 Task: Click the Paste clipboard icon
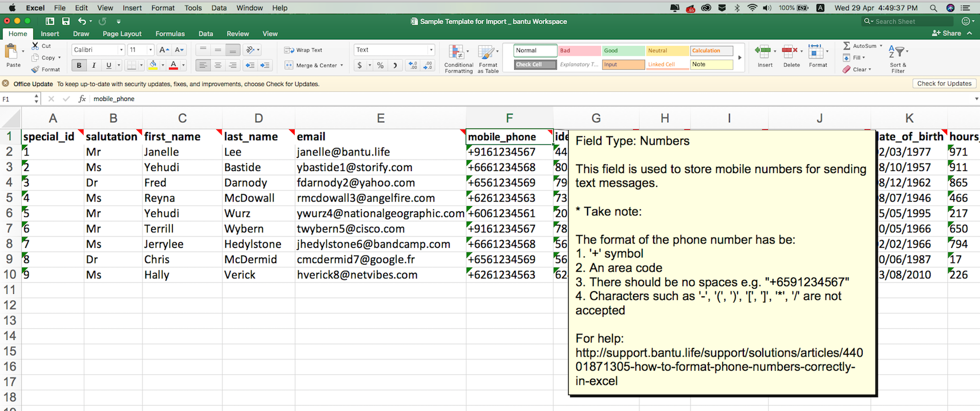pos(11,52)
